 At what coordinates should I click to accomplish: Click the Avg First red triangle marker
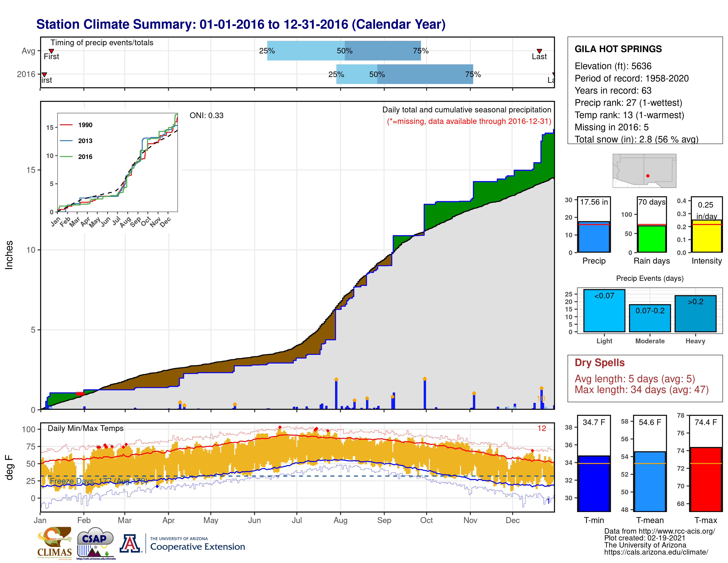tap(51, 51)
